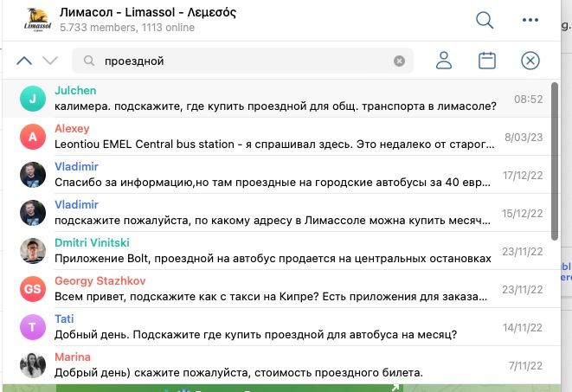Click into the проездной search field
572x392 pixels.
pos(242,61)
